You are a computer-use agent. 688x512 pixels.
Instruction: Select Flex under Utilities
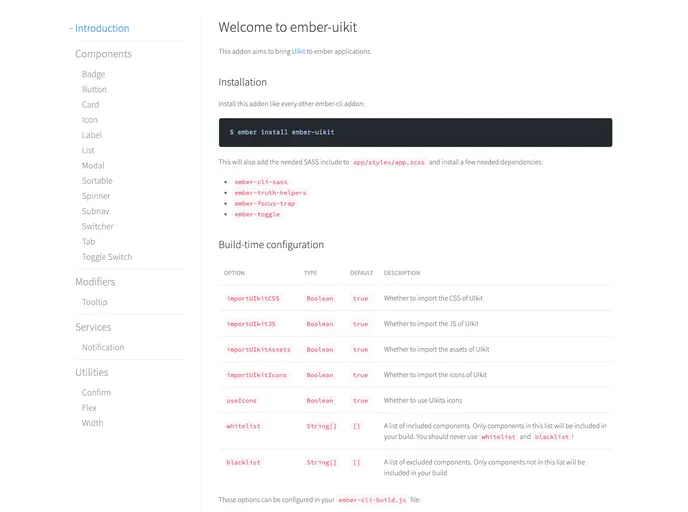coord(90,408)
